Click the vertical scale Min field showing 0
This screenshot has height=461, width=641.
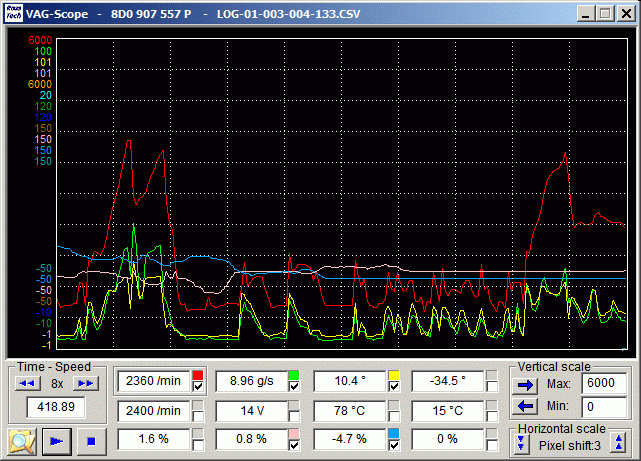604,407
